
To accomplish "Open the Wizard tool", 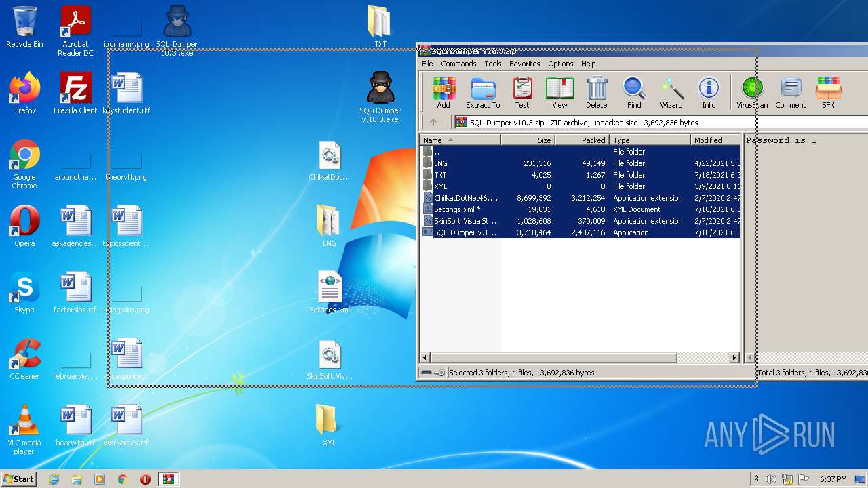I will pyautogui.click(x=671, y=93).
